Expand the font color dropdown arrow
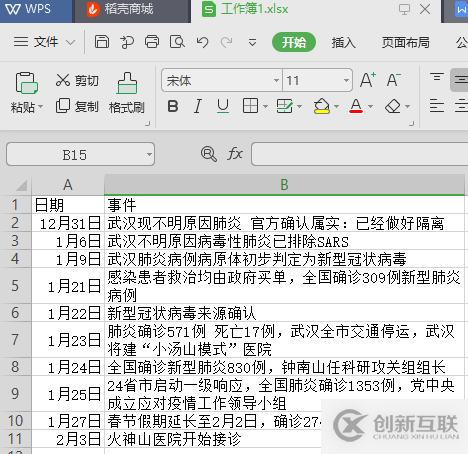 [370, 107]
